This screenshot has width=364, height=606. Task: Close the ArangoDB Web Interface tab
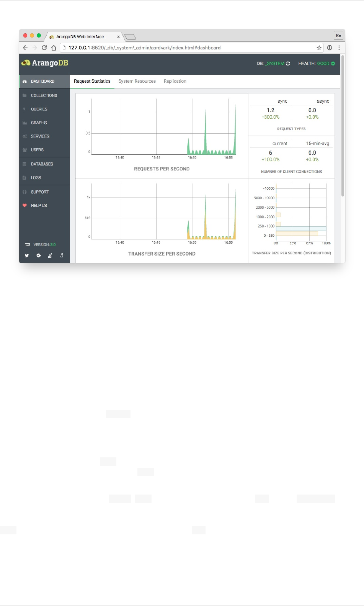tap(118, 37)
